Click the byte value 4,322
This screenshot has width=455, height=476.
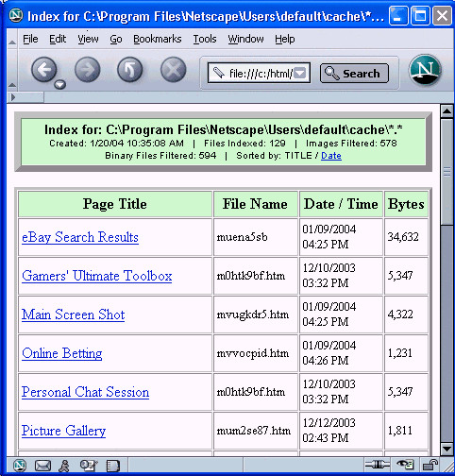(400, 314)
